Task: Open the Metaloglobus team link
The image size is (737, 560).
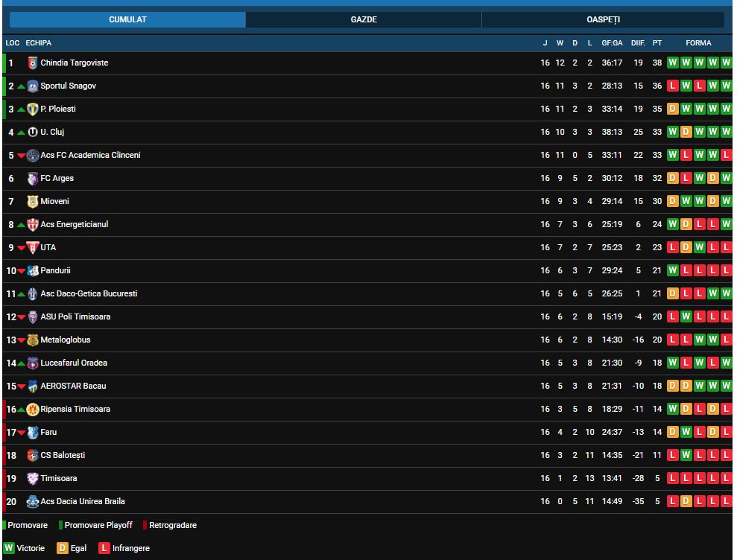Action: (x=66, y=340)
